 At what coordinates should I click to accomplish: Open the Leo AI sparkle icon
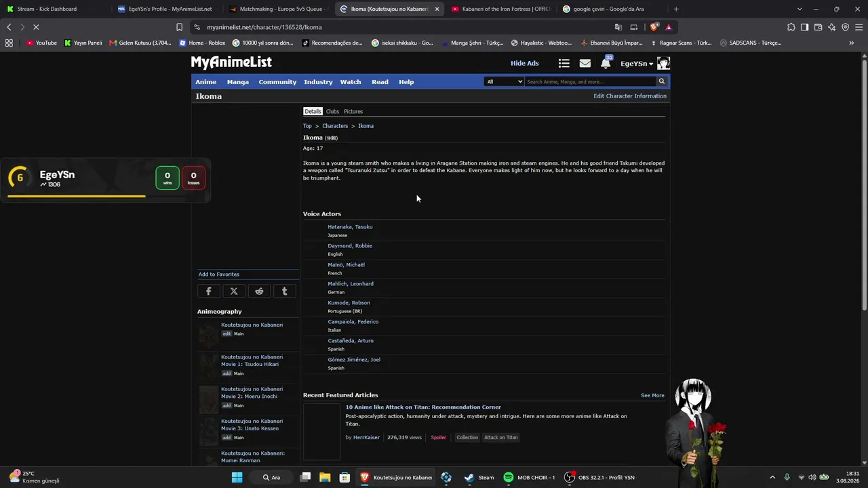pyautogui.click(x=831, y=27)
